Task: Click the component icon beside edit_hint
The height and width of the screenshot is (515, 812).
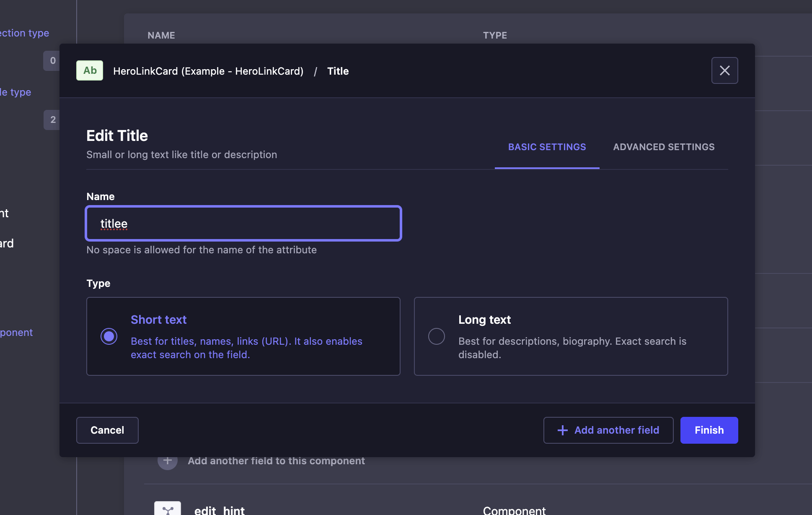Action: 168,509
